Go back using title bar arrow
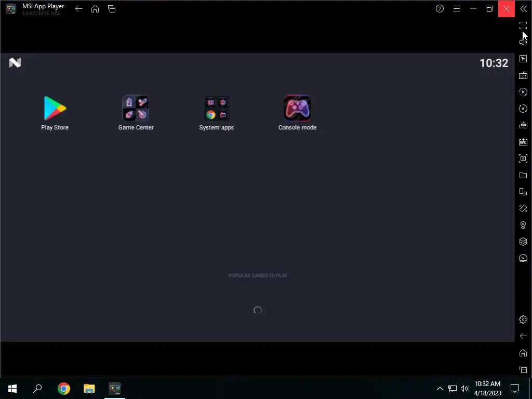532x399 pixels. tap(79, 9)
